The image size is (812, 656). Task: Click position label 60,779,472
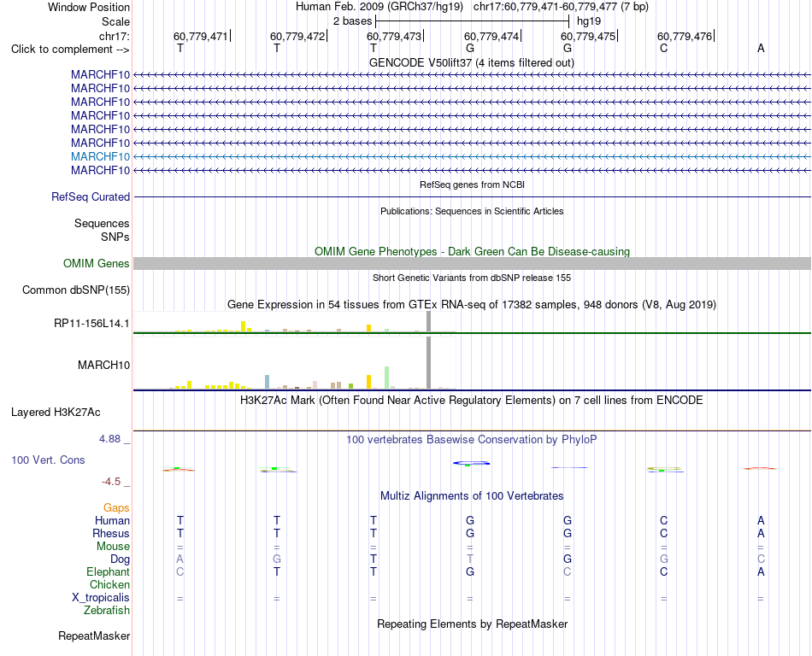pyautogui.click(x=297, y=36)
